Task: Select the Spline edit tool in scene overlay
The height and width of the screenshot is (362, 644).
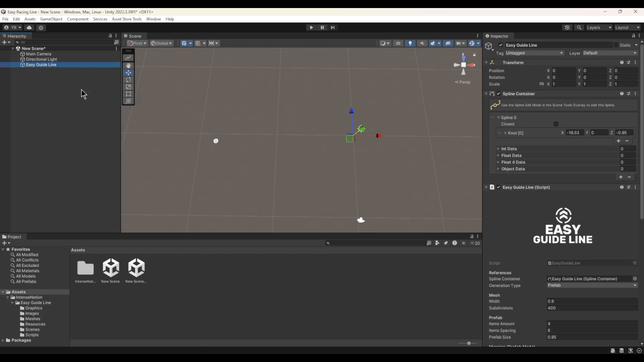Action: [128, 58]
